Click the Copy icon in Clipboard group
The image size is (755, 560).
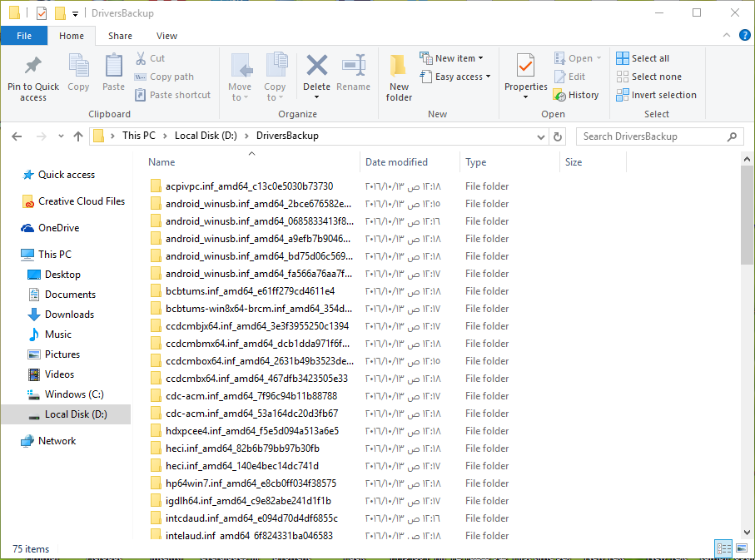[x=78, y=66]
